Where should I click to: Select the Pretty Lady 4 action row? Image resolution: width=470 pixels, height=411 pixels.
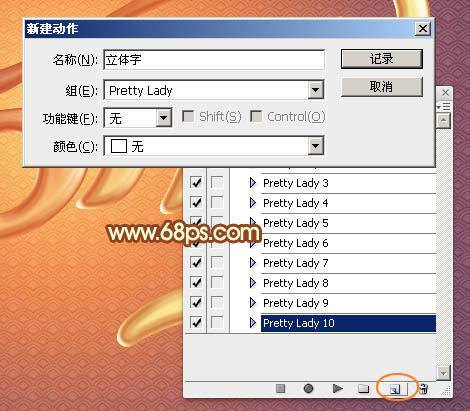[348, 203]
